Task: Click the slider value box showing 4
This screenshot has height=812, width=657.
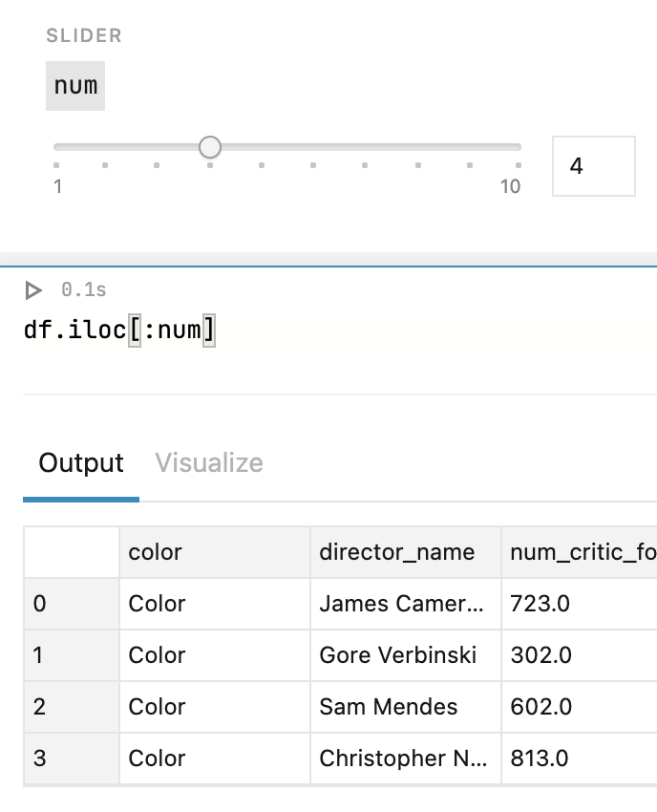Action: [593, 166]
